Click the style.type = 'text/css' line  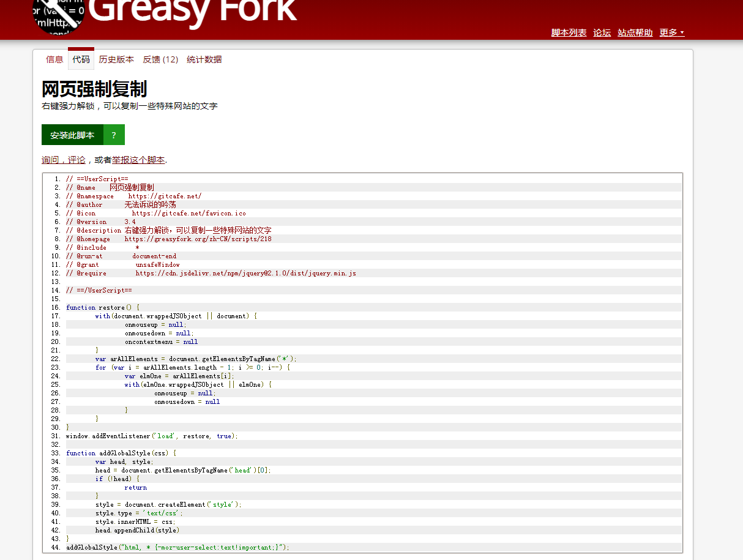[140, 513]
